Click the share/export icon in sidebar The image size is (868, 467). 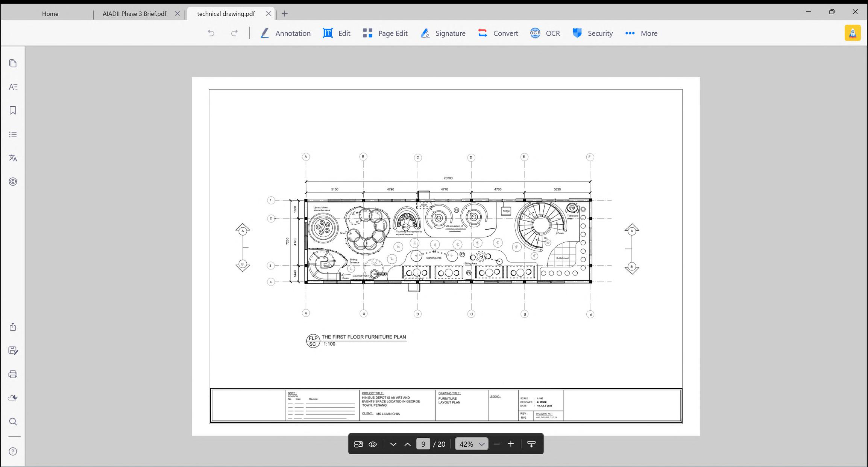point(13,327)
